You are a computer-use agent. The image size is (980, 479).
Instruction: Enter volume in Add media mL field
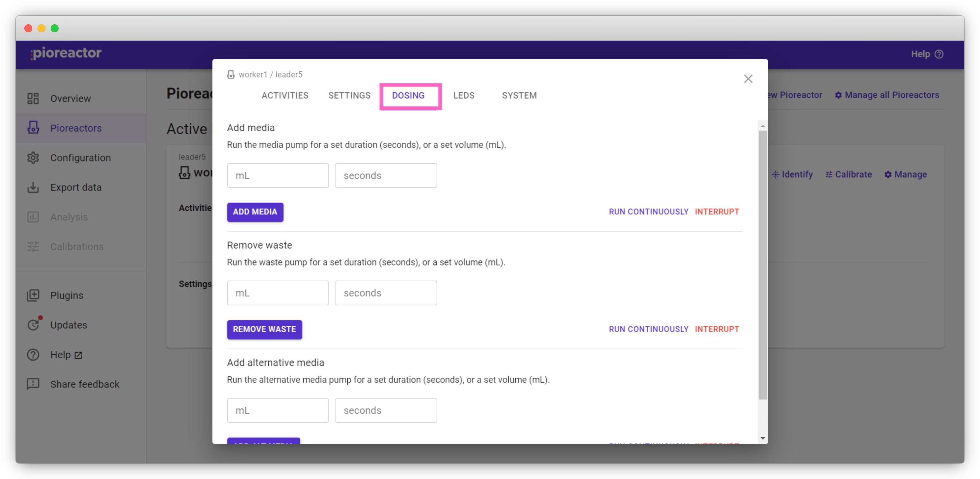click(278, 175)
